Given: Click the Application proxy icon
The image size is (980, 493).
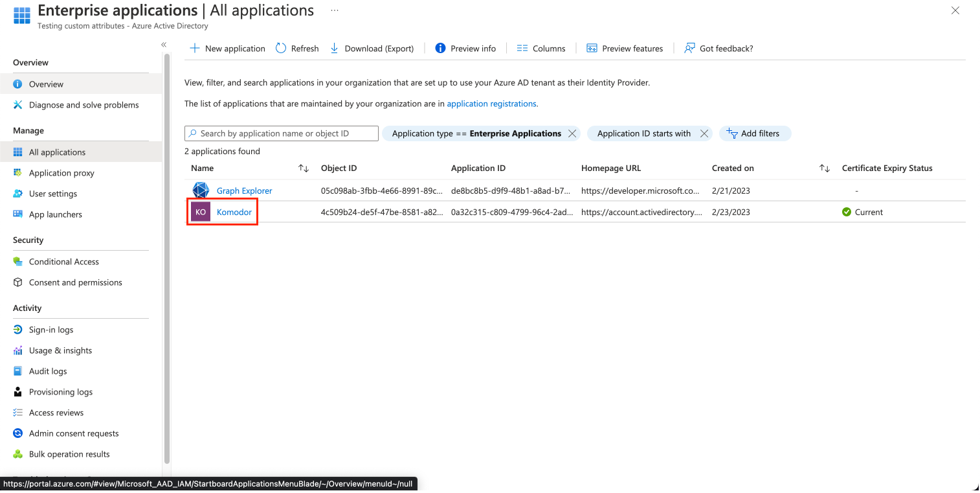Looking at the screenshot, I should (18, 173).
